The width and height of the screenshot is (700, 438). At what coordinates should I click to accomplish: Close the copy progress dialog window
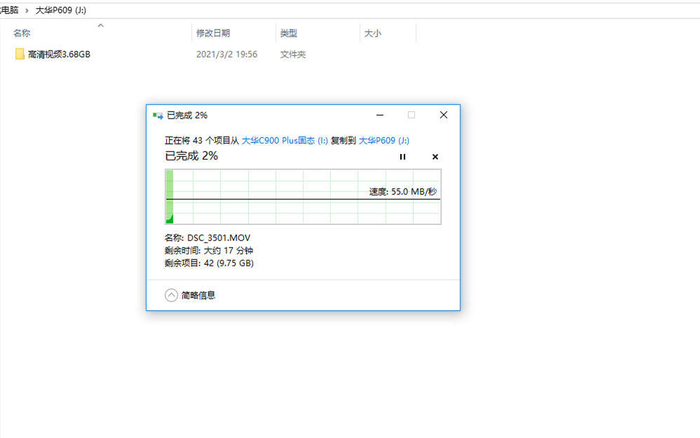443,115
